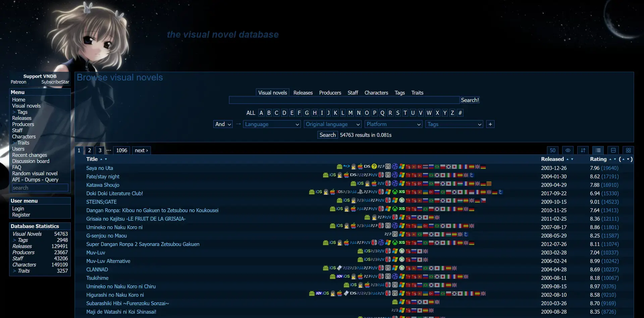The height and width of the screenshot is (318, 644).
Task: Go to results page 2
Action: click(x=89, y=150)
